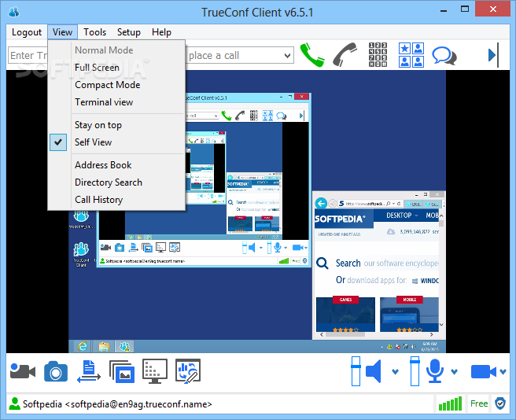Viewport: 516px width, 420px height.
Task: Close the open View menu
Action: 62,32
